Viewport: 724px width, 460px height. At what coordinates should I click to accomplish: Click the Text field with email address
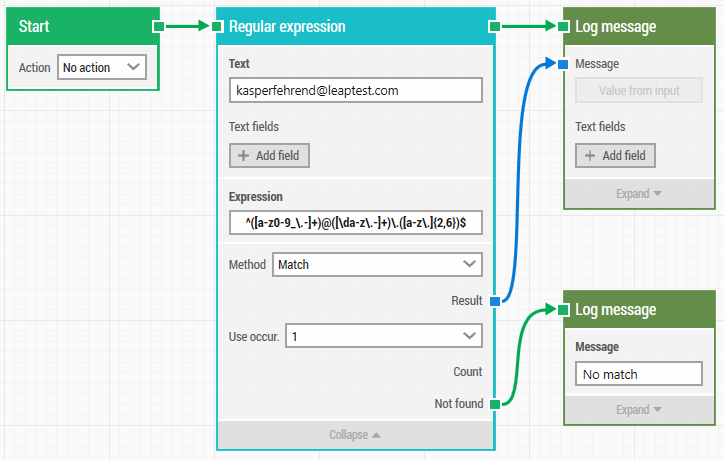(x=355, y=91)
